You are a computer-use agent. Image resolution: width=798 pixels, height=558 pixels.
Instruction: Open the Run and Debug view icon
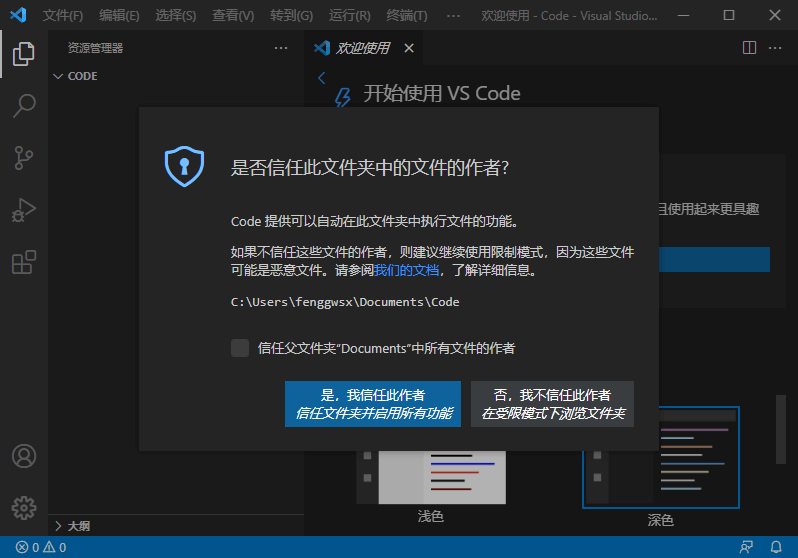tap(24, 210)
